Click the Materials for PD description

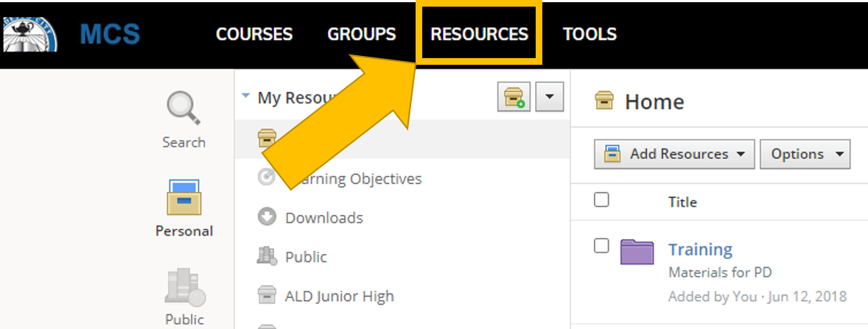(x=720, y=272)
